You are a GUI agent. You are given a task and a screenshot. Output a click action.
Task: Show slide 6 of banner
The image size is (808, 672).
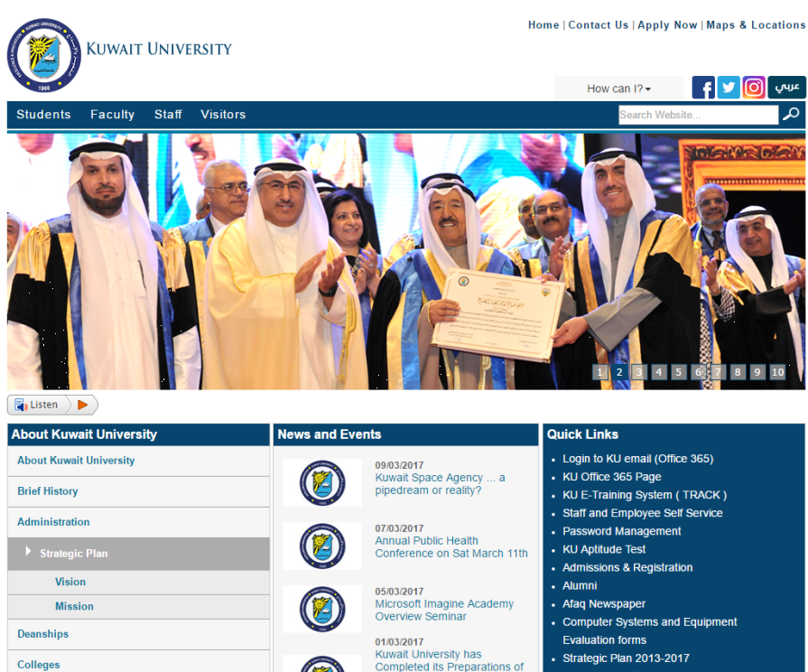coord(698,372)
